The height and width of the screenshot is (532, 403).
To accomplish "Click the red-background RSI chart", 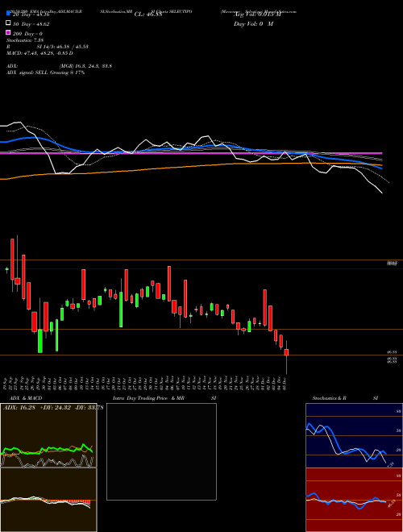I will (354, 500).
